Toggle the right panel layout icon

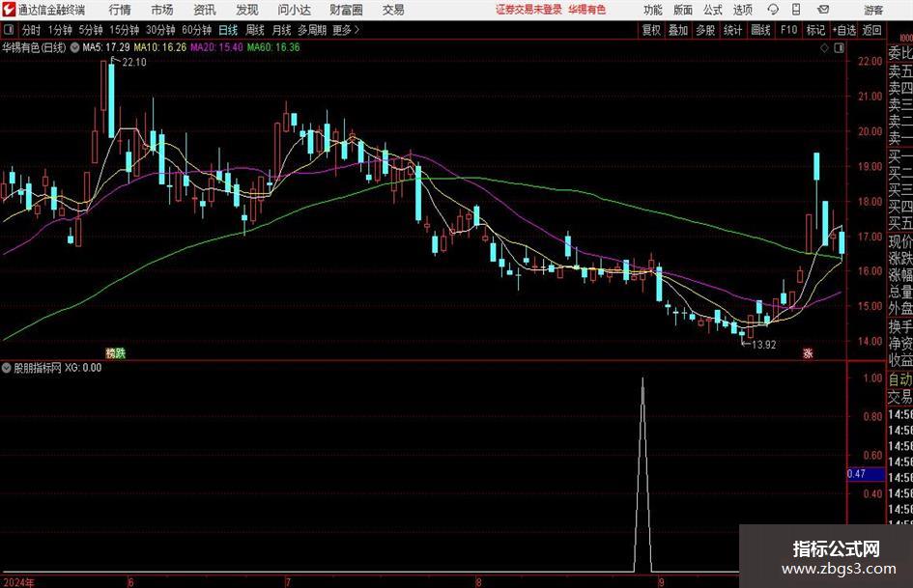coord(839,48)
